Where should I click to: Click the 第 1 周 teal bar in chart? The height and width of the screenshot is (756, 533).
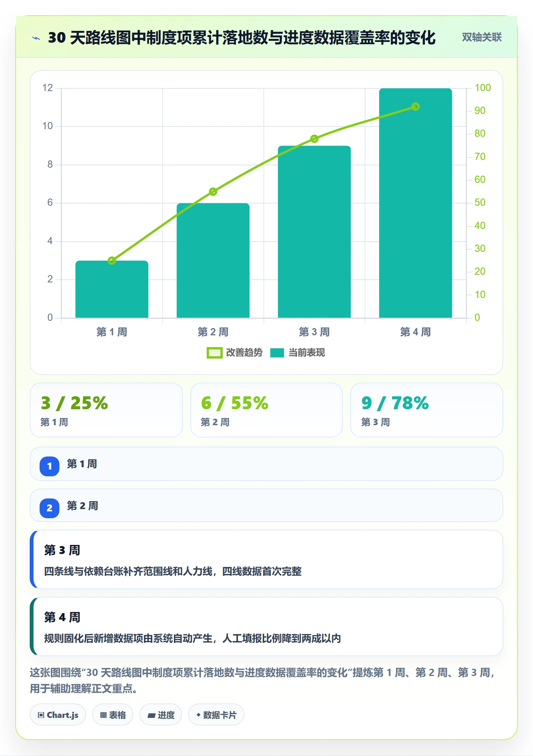[x=112, y=289]
